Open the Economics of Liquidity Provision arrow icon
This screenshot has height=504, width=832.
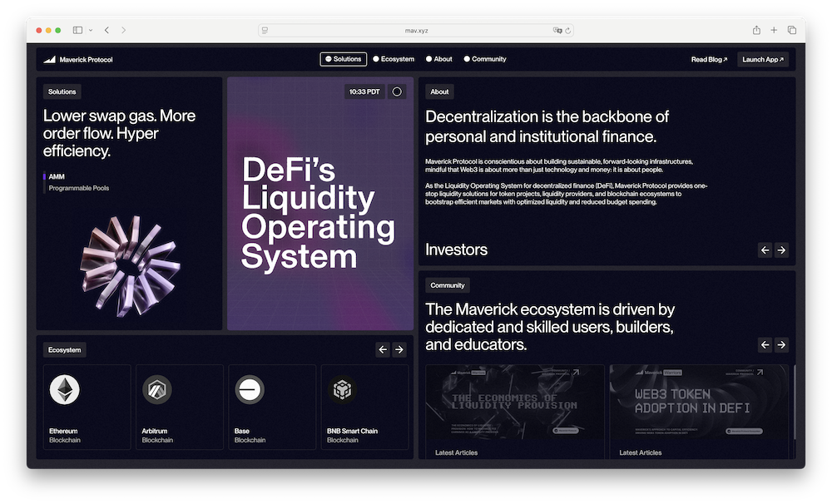576,373
